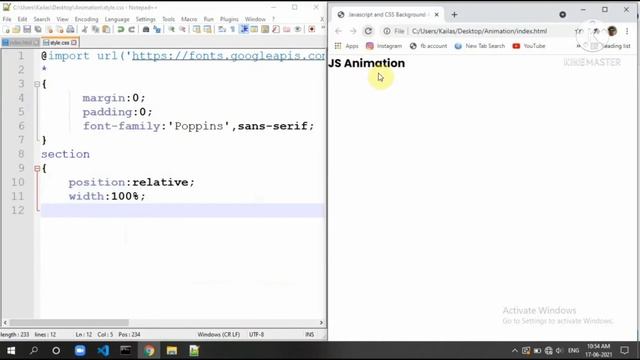This screenshot has height=360, width=640.
Task: Toggle file monitoring eye icon
Action: (x=298, y=29)
